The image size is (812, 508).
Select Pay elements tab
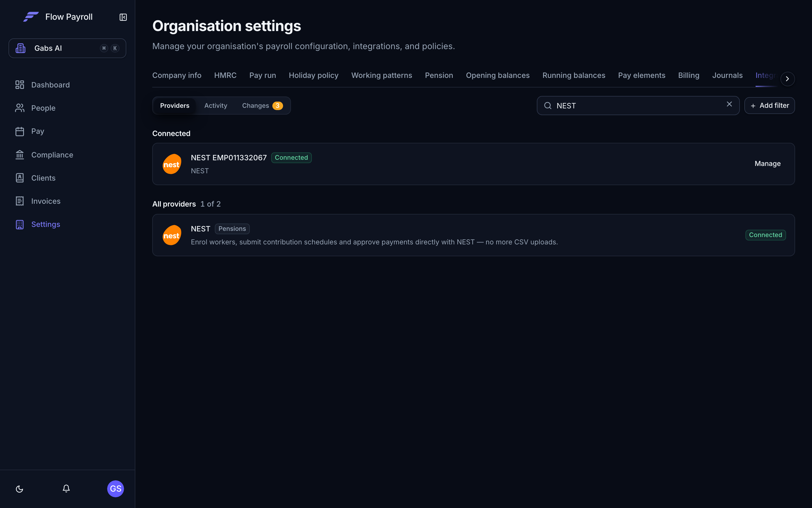(x=641, y=75)
